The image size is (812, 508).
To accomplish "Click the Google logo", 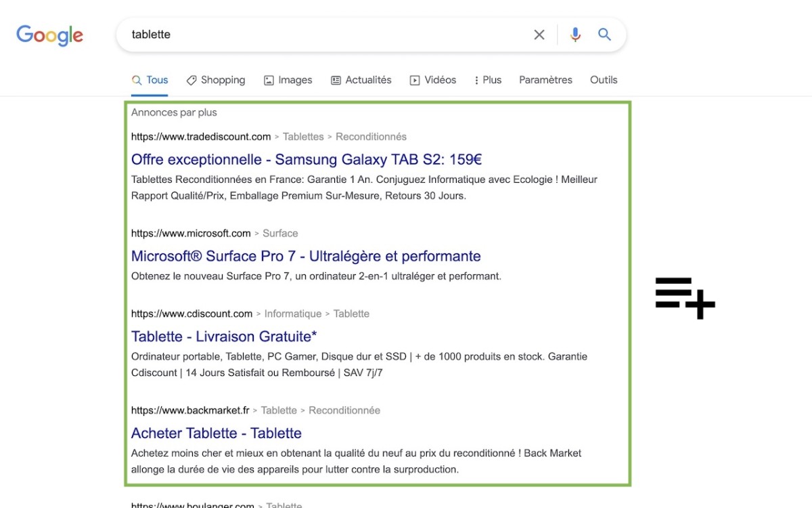I will point(49,35).
